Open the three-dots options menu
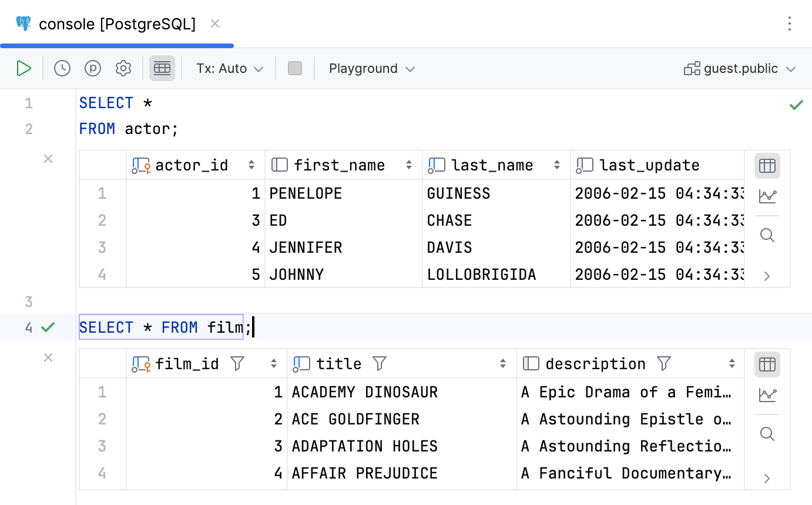Viewport: 812px width, 505px height. [x=789, y=24]
